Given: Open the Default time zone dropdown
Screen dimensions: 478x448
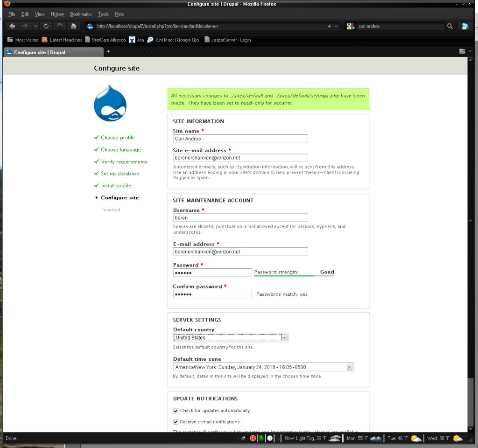Looking at the screenshot, I should tap(349, 367).
